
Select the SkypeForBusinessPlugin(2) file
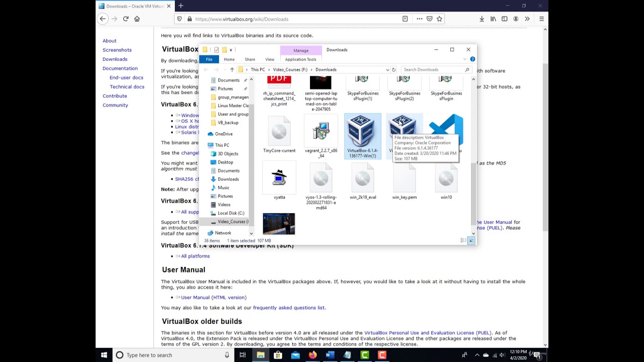click(405, 88)
